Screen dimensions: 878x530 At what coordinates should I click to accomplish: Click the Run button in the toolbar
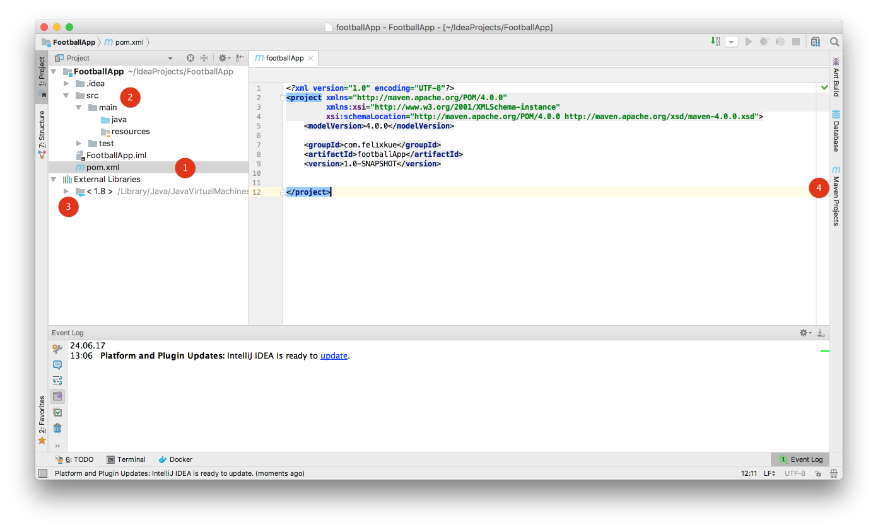coord(748,42)
